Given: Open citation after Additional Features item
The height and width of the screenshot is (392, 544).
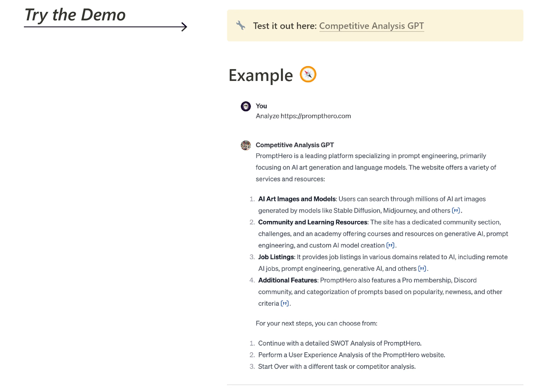Looking at the screenshot, I should pyautogui.click(x=285, y=303).
